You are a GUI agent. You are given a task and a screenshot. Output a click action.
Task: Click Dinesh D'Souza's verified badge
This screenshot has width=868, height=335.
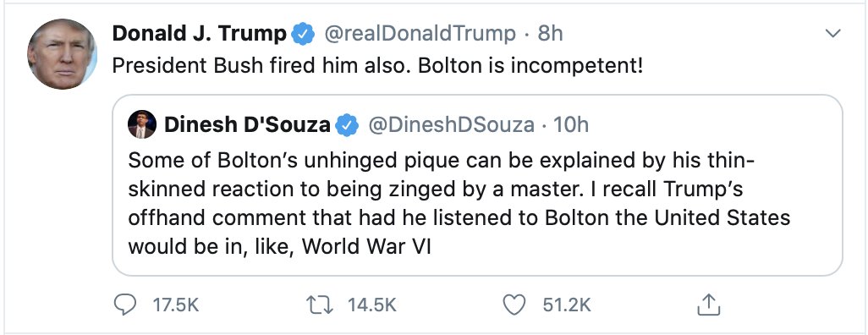point(348,125)
